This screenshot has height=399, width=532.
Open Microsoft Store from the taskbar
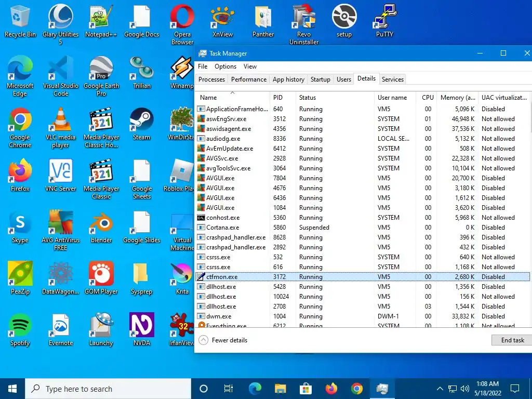point(305,389)
